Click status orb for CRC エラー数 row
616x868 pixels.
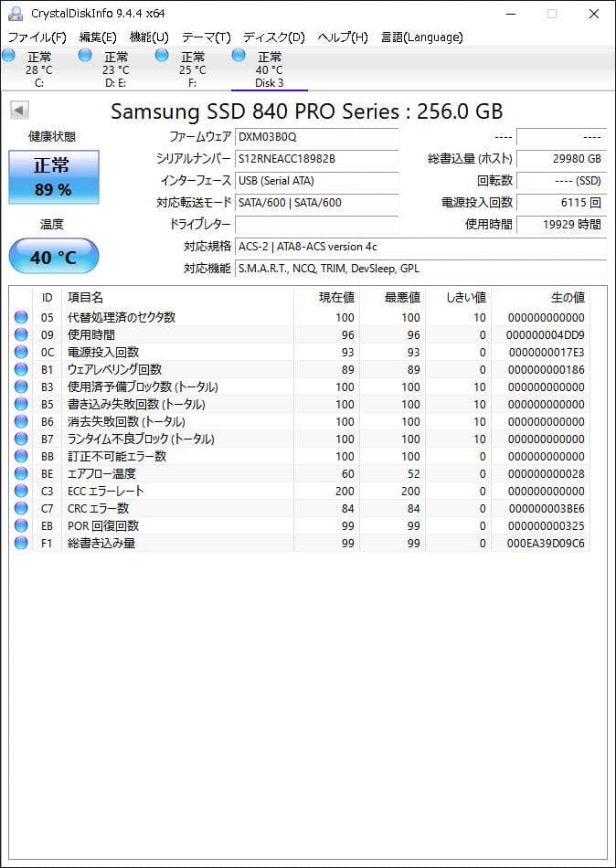click(21, 509)
